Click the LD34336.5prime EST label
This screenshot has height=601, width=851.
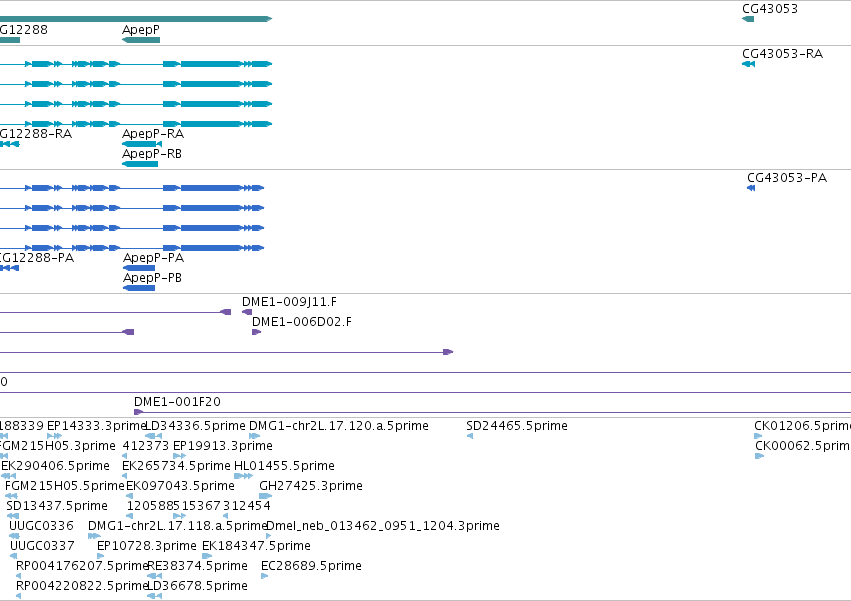[x=196, y=426]
